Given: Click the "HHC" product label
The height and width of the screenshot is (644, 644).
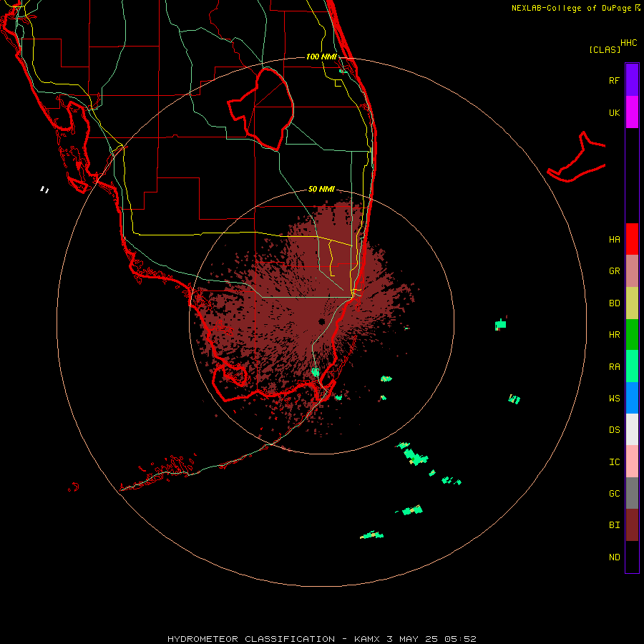Looking at the screenshot, I should pos(628,43).
